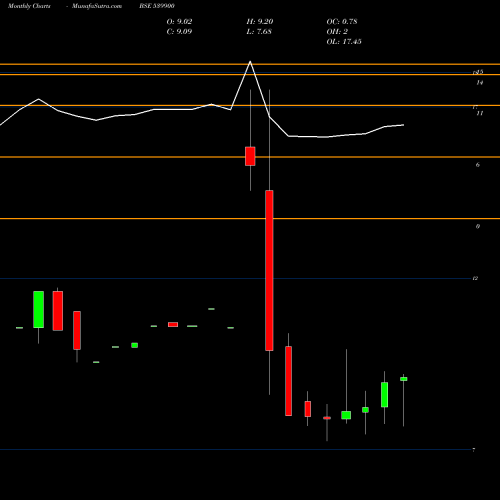Click the peak of the white line
This screenshot has height=500, width=500.
pyautogui.click(x=250, y=61)
